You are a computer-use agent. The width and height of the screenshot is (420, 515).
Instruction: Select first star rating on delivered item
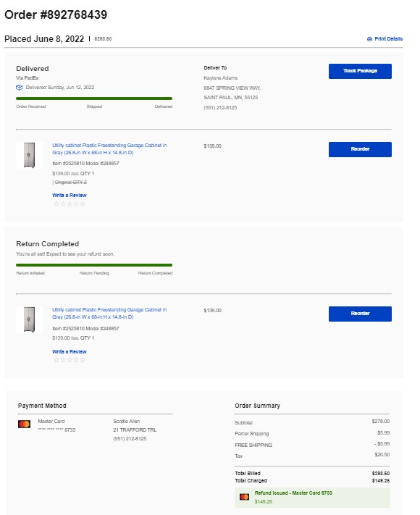(56, 204)
